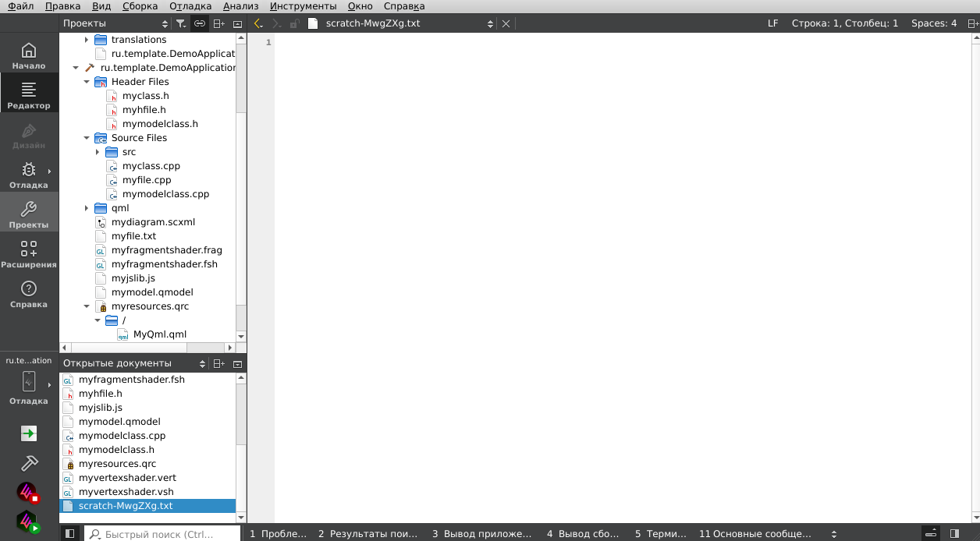Toggle the left sidebar visibility button

(69, 534)
